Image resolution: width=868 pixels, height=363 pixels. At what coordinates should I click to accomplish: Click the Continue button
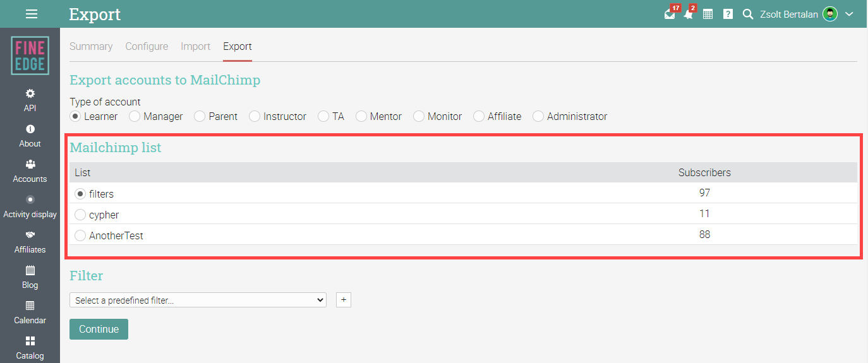tap(99, 329)
